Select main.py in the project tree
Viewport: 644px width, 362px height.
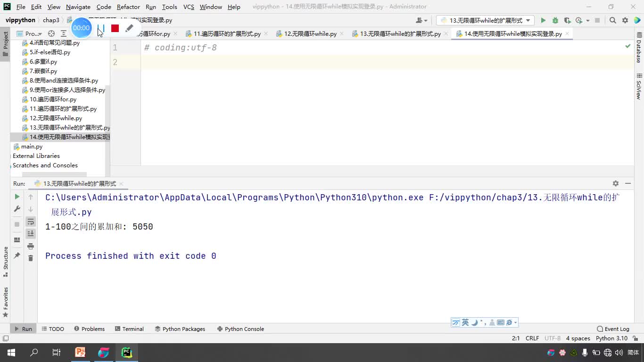32,147
